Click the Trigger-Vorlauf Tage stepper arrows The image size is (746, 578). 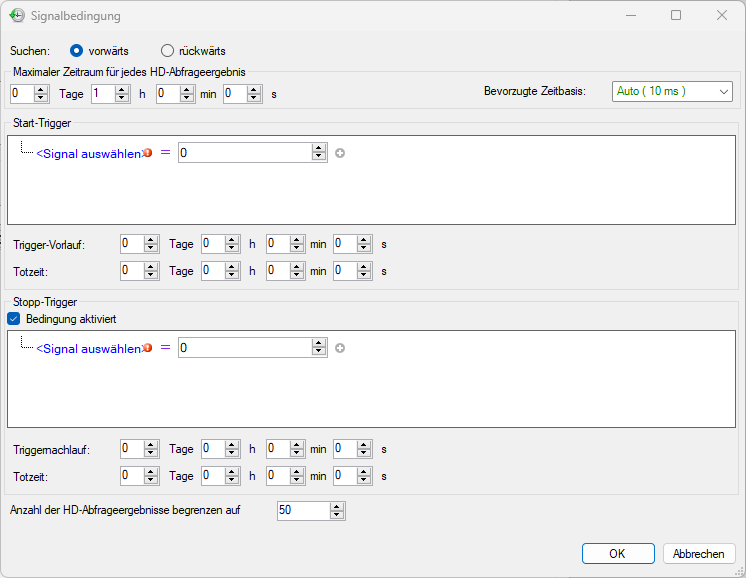point(151,244)
